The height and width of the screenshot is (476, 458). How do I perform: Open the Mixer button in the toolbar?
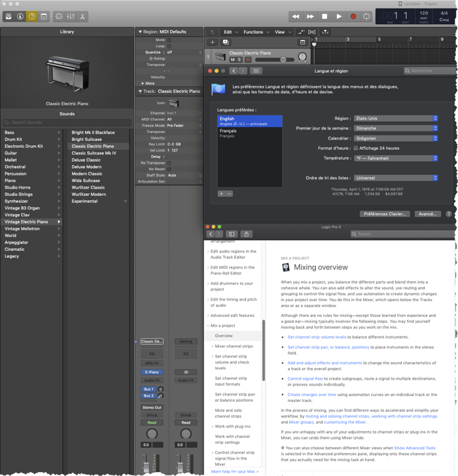point(71,16)
